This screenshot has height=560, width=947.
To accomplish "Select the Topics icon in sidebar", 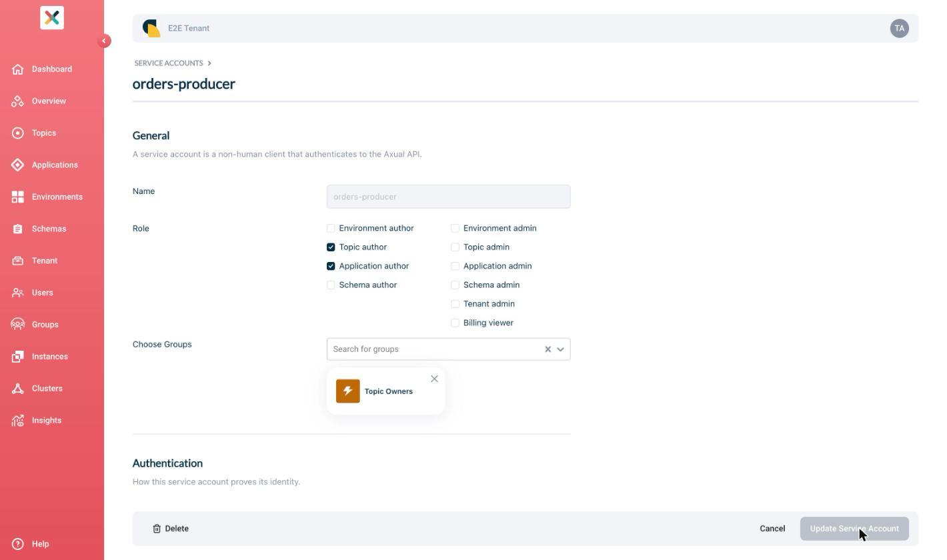I will 18,133.
